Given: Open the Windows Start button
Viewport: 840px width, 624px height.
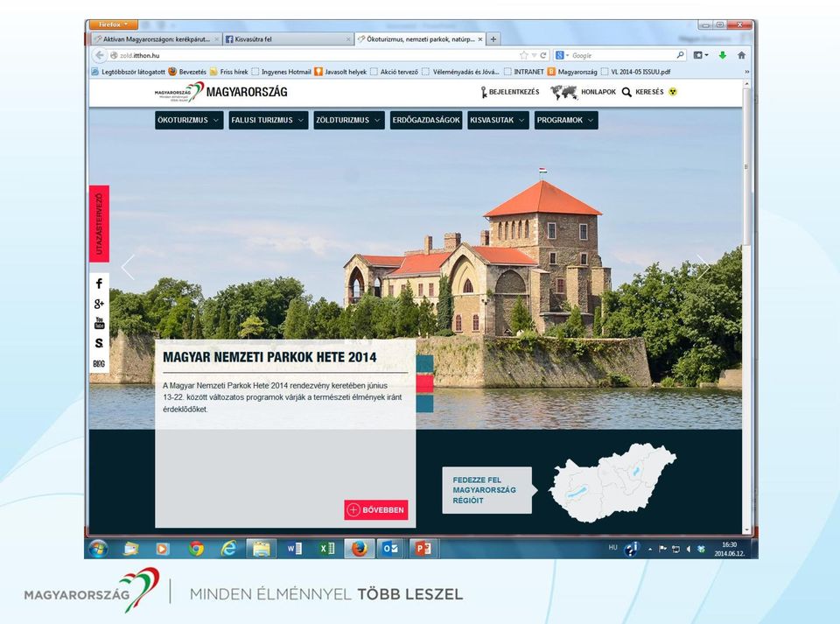Looking at the screenshot, I should click(x=98, y=549).
